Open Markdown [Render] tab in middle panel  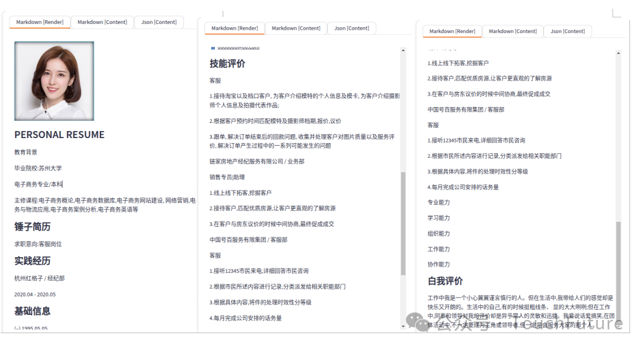[234, 29]
